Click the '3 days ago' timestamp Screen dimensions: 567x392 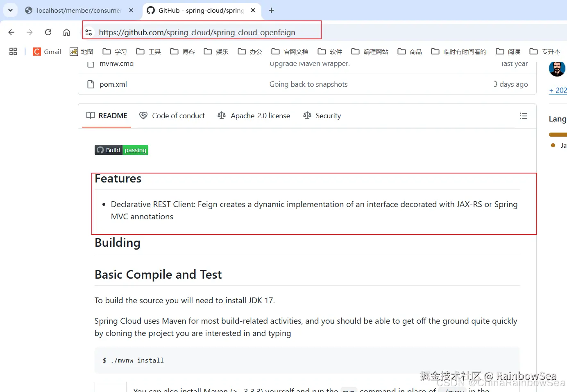coord(510,84)
